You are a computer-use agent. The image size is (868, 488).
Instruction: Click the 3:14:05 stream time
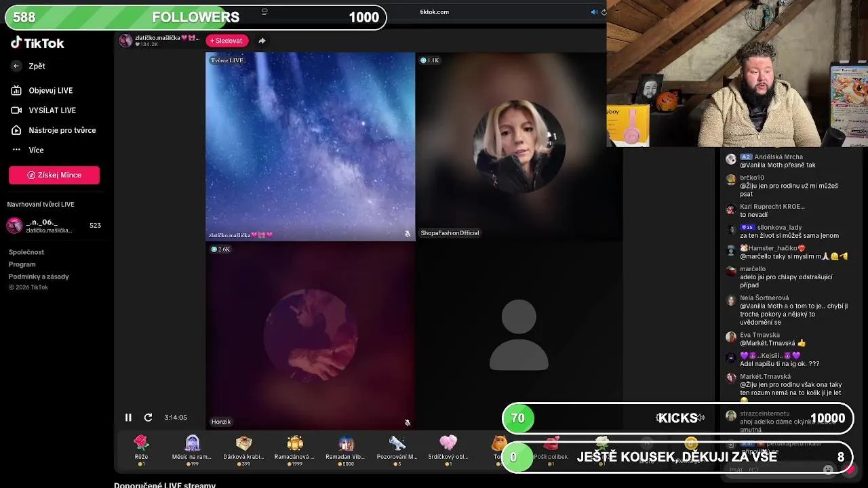coord(176,418)
